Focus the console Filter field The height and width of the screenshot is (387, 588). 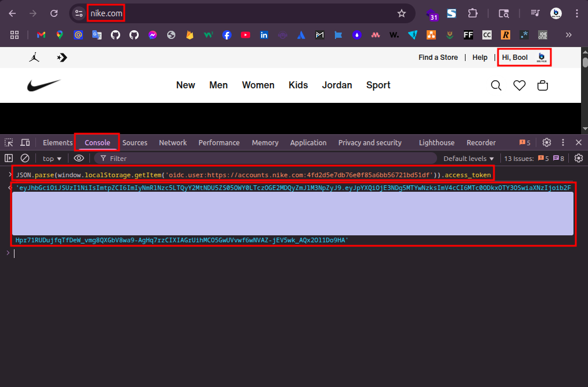click(x=265, y=159)
